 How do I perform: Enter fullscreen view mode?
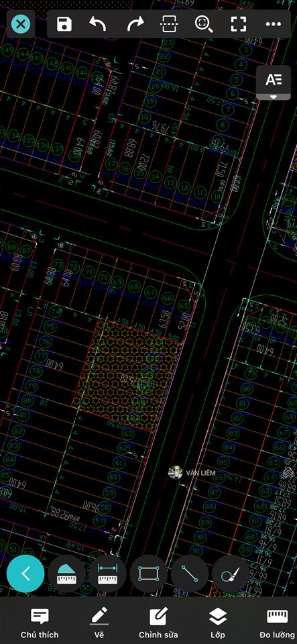point(239,24)
